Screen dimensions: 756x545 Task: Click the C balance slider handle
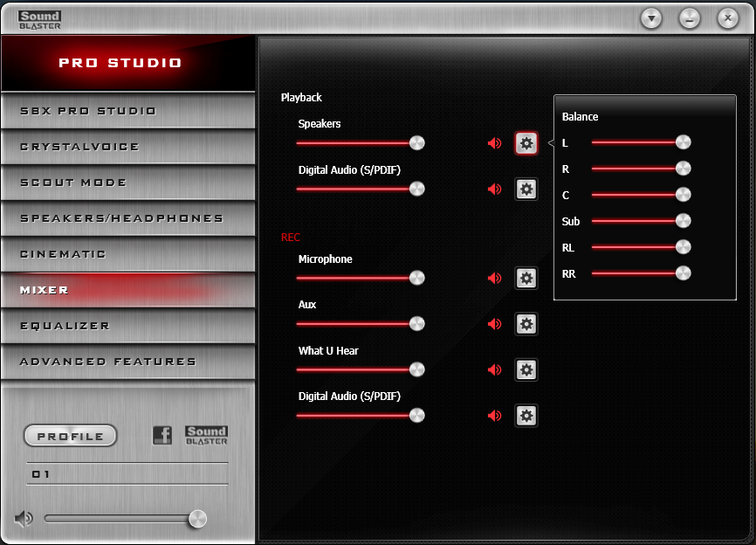pyautogui.click(x=684, y=195)
